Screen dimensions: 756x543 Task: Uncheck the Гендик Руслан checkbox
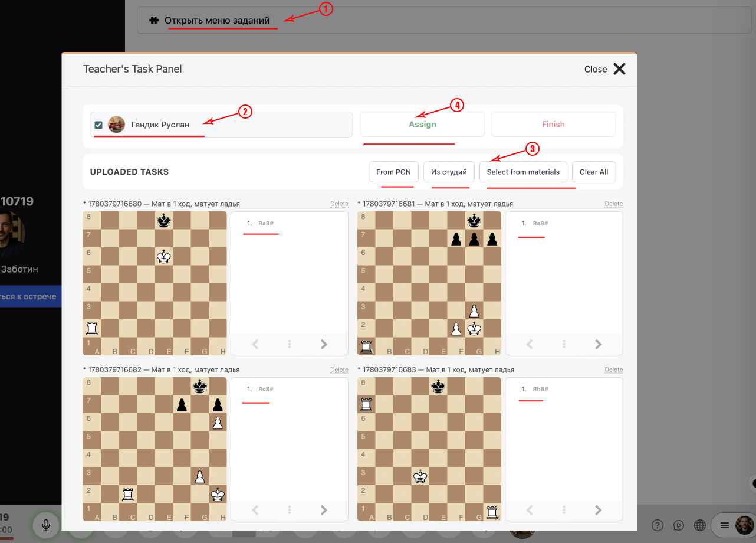coord(98,125)
